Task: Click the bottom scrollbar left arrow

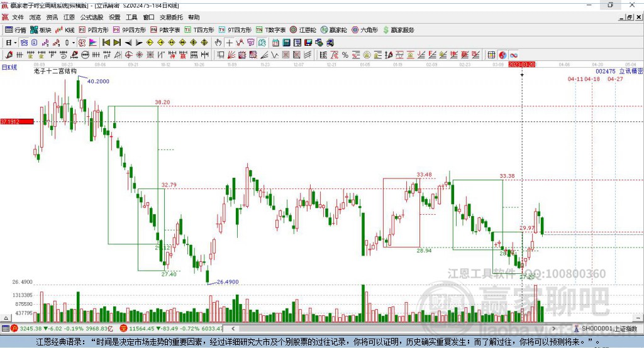Action: [x=233, y=329]
